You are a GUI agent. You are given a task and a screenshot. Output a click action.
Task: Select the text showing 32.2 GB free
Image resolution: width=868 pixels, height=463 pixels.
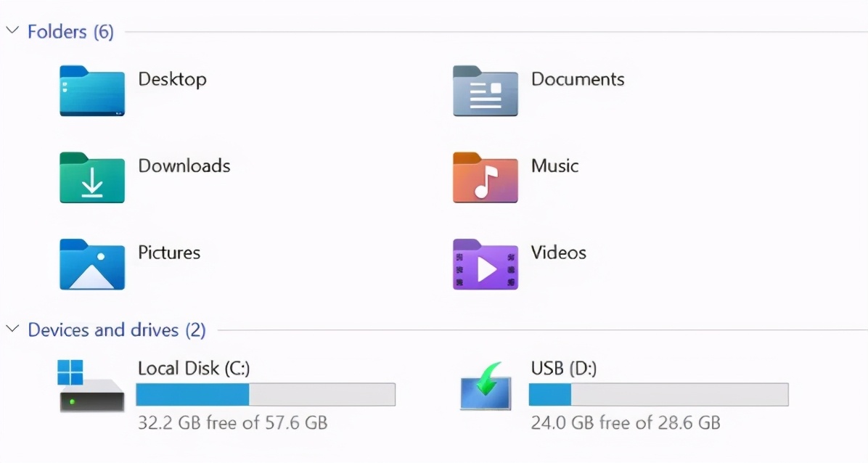231,422
